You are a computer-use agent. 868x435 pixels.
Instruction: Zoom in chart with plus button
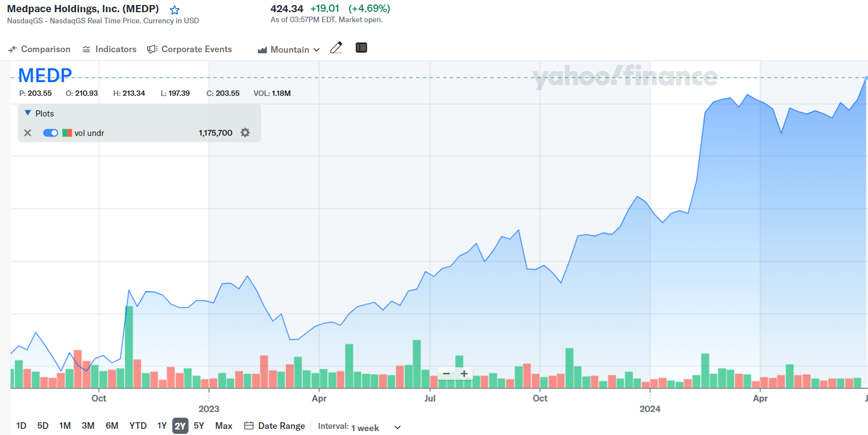tap(465, 373)
